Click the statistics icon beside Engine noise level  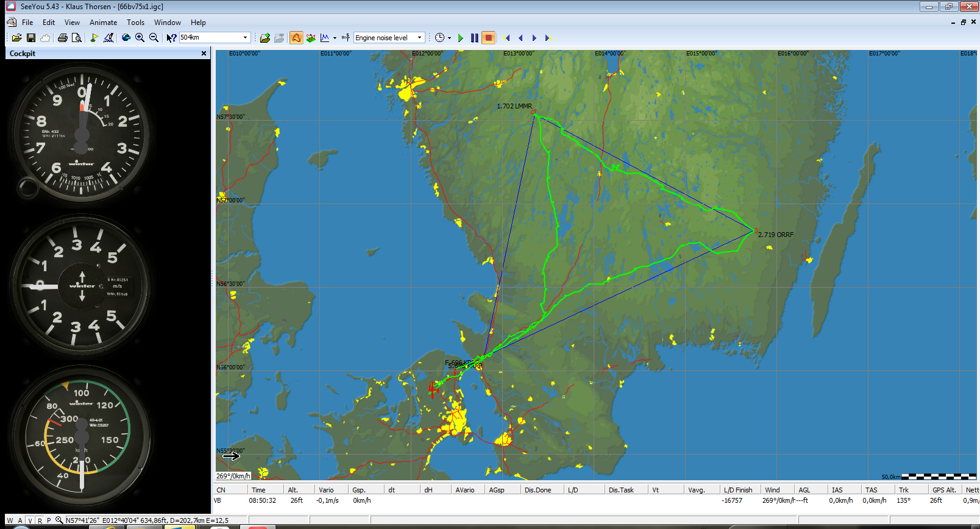[x=346, y=38]
